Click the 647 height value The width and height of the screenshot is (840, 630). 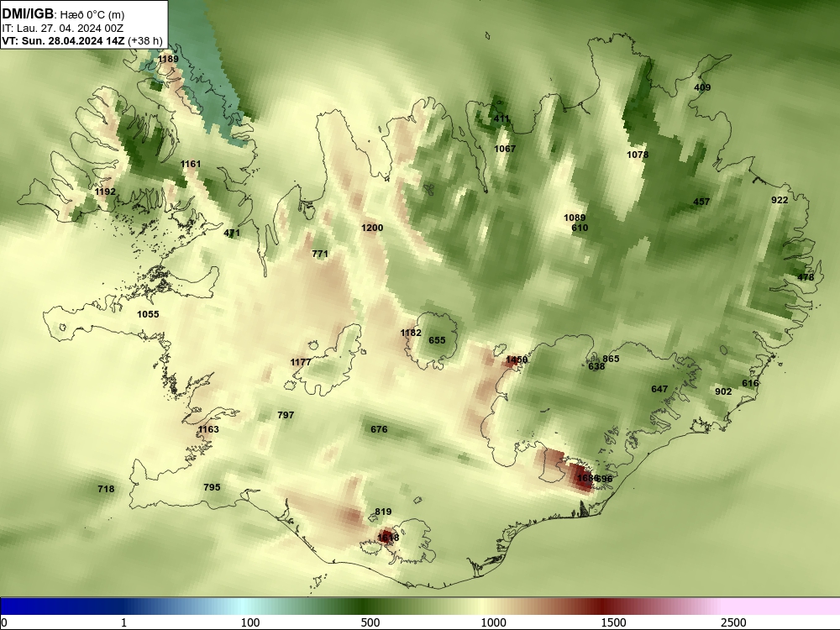click(659, 390)
